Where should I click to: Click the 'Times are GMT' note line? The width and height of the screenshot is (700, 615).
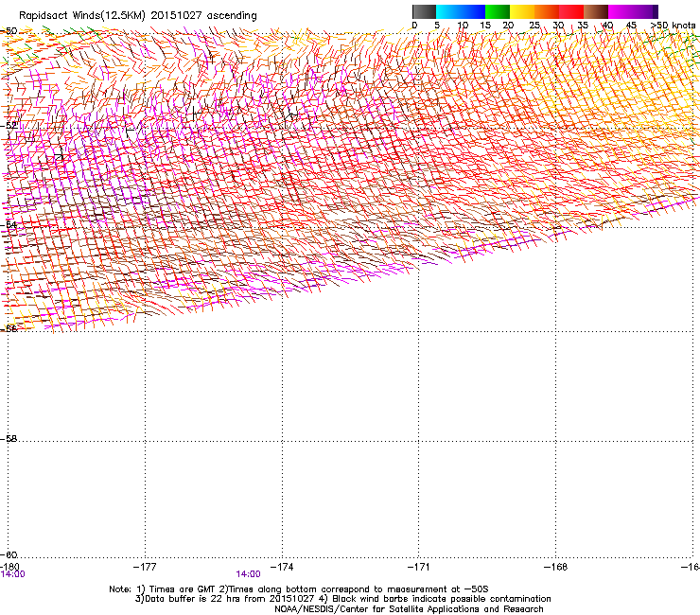299,589
